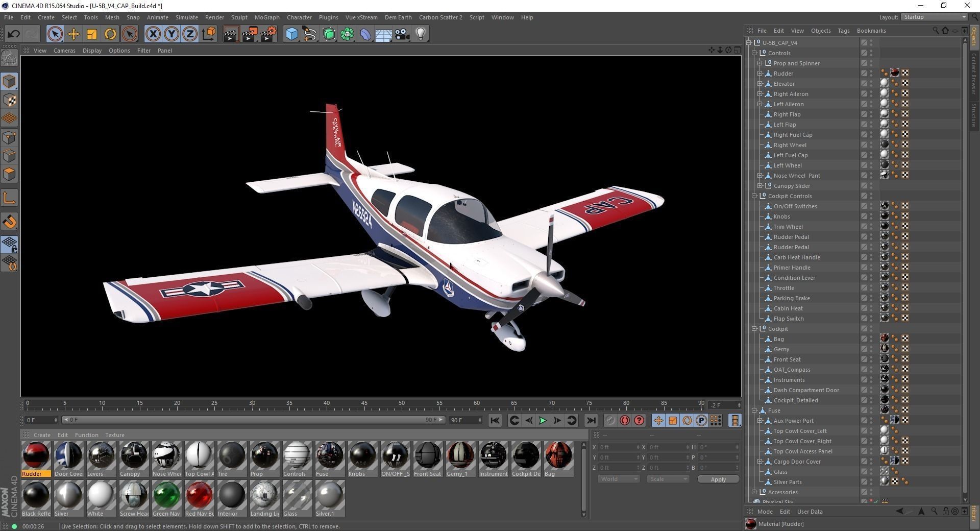Toggle Autokeying red button
The image size is (980, 531).
point(624,420)
